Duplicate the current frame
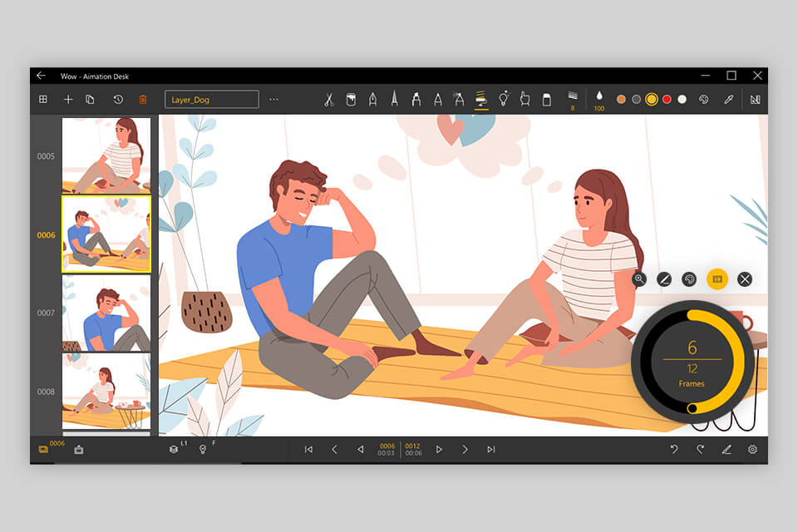 pyautogui.click(x=91, y=99)
